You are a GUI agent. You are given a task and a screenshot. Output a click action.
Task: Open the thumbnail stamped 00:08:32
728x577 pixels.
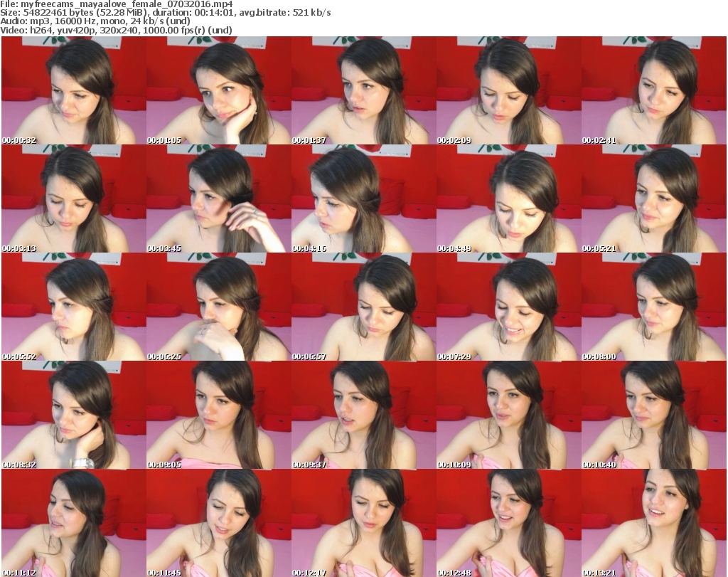click(74, 415)
